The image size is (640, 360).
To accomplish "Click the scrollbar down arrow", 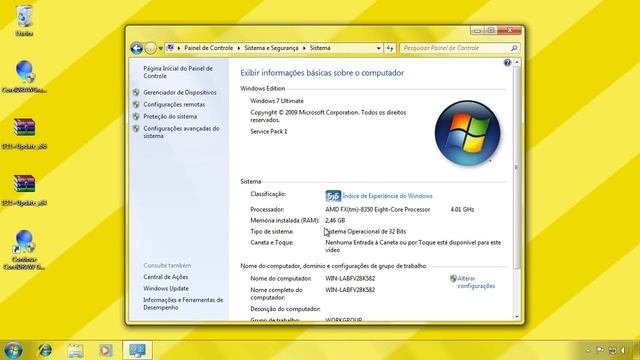I will pos(517,317).
